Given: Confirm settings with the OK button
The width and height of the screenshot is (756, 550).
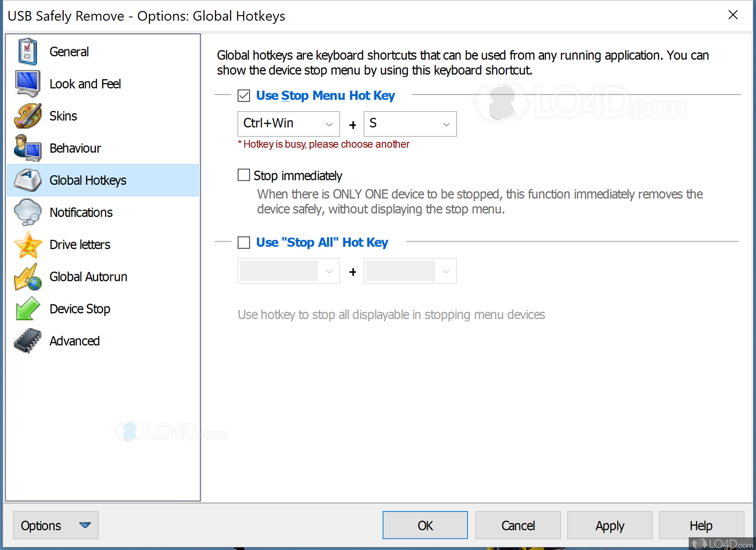Looking at the screenshot, I should (425, 525).
